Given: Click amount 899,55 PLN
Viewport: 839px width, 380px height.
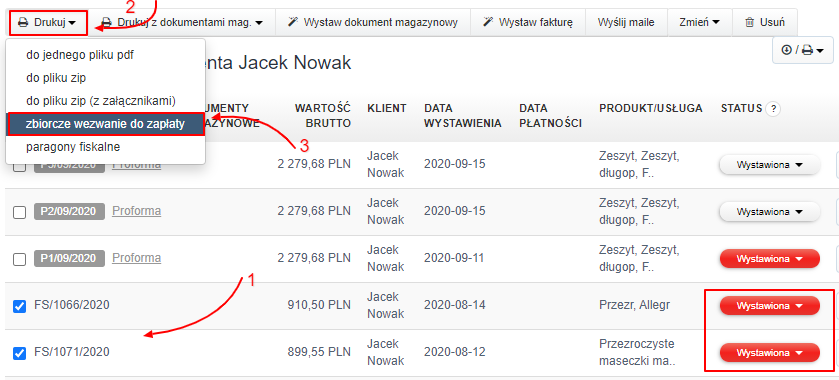Looking at the screenshot, I should [318, 353].
